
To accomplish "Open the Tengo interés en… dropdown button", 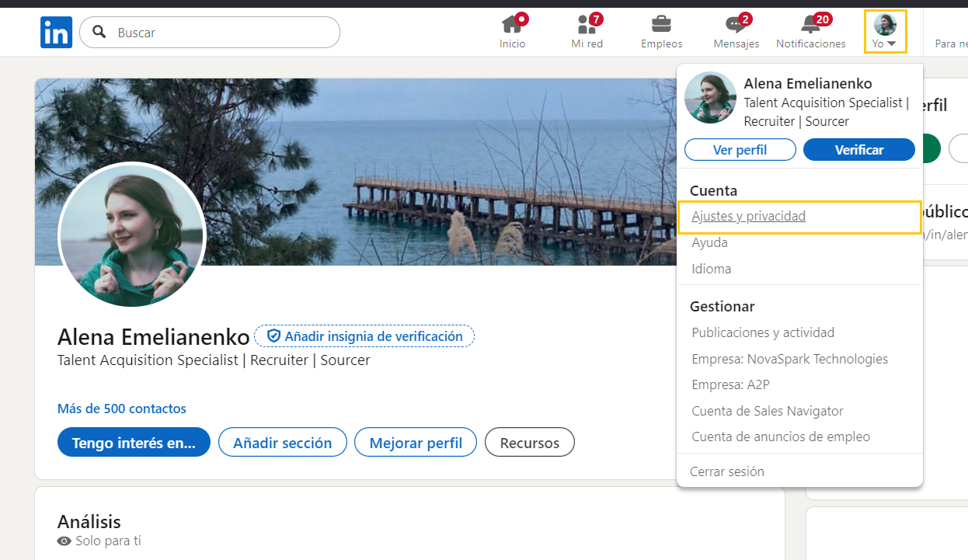I will pos(134,443).
